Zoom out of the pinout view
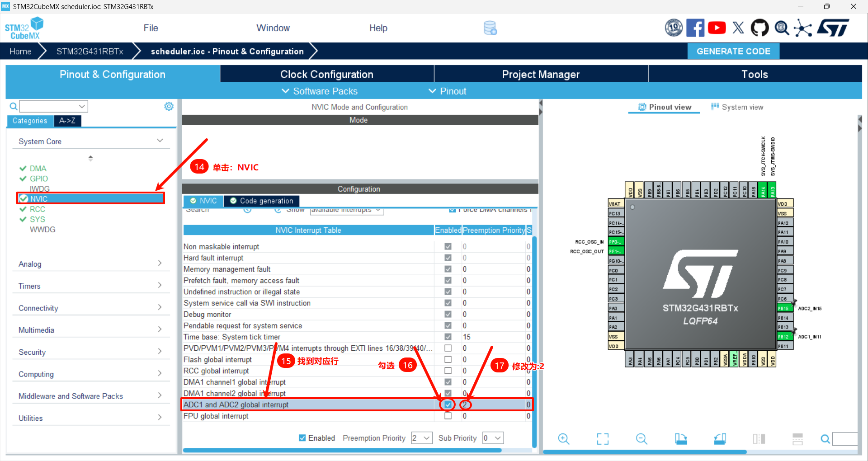The height and width of the screenshot is (461, 868). 642,439
